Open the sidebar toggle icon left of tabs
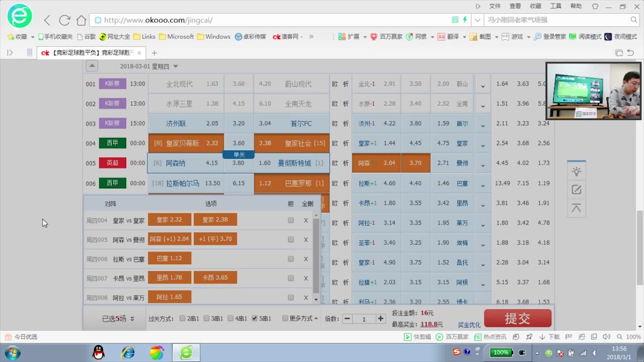Screen dimensions: 644x362 tap(10, 53)
